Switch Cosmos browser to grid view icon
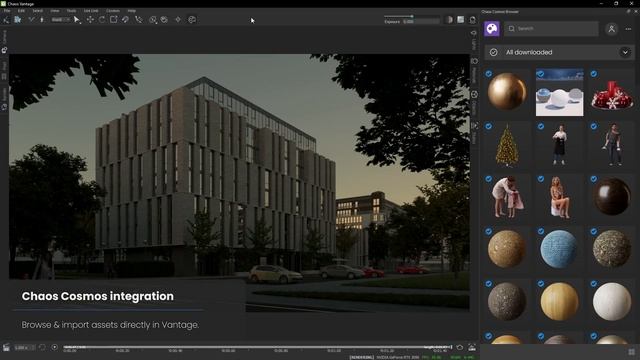 (x=631, y=351)
